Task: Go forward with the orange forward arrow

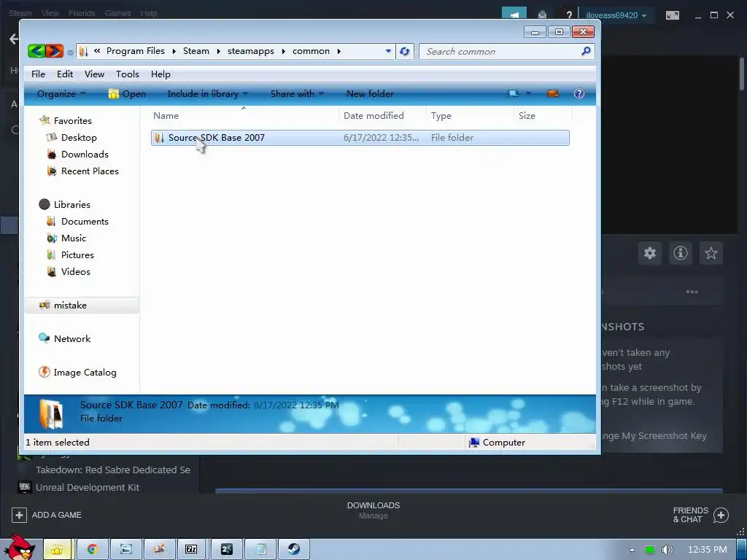Action: click(54, 51)
